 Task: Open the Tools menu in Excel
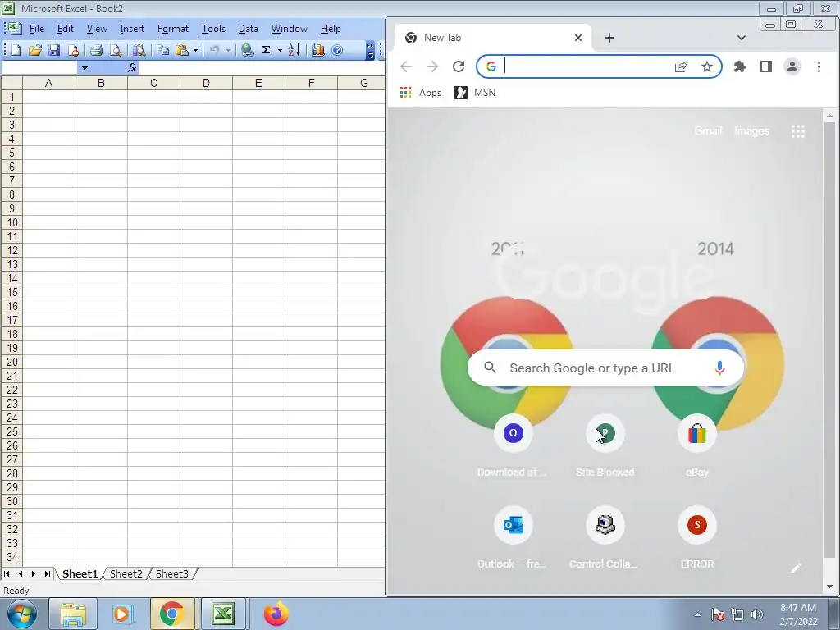[x=213, y=29]
